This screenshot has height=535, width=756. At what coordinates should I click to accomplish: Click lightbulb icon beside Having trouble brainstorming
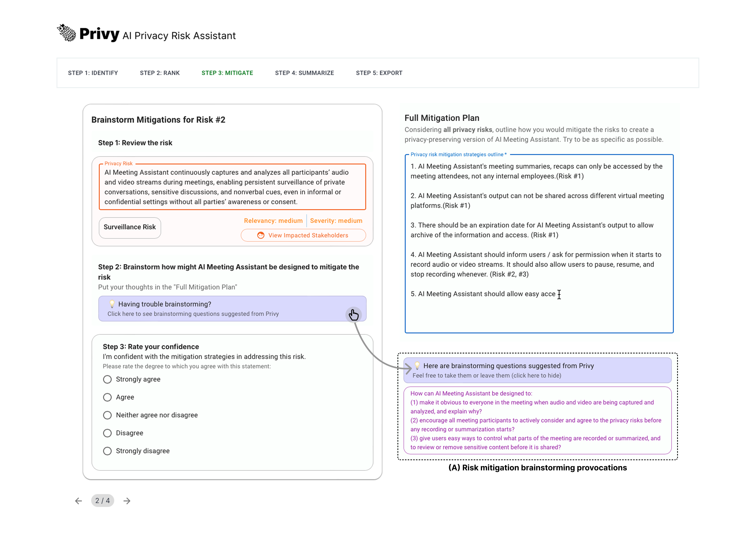pos(112,304)
